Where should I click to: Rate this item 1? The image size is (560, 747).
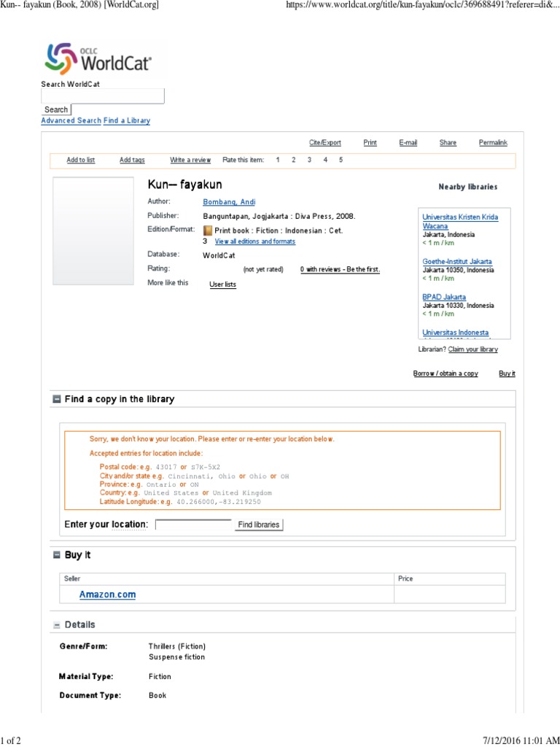click(278, 160)
